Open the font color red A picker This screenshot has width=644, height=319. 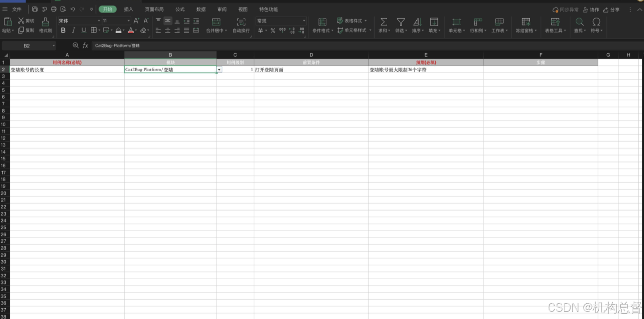tap(130, 30)
